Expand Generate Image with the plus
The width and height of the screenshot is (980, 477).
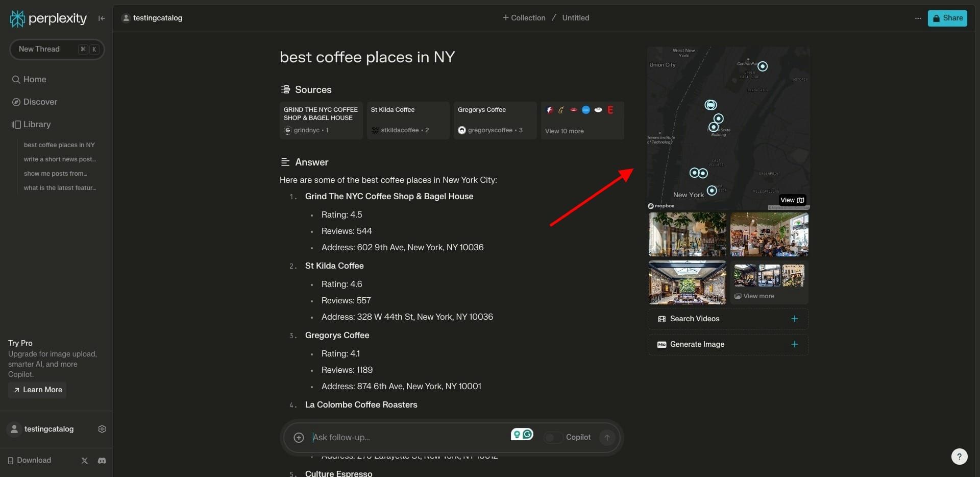click(794, 344)
